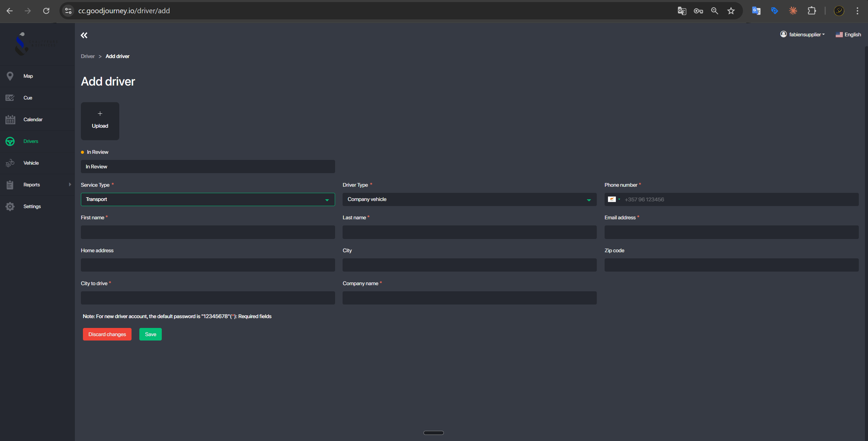Click the translate page icon in address bar
The height and width of the screenshot is (441, 868).
pos(682,11)
